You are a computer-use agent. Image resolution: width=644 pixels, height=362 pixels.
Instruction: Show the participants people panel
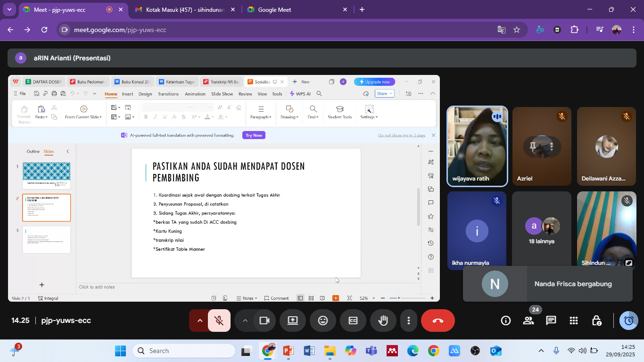tap(528, 321)
